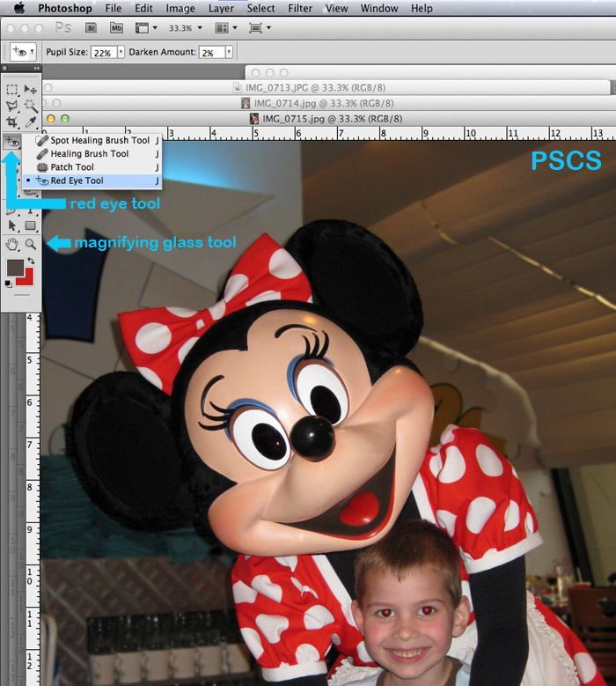Viewport: 616px width, 686px height.
Task: Click the IMG_0714.jpg document icon in its title bar
Action: point(246,103)
